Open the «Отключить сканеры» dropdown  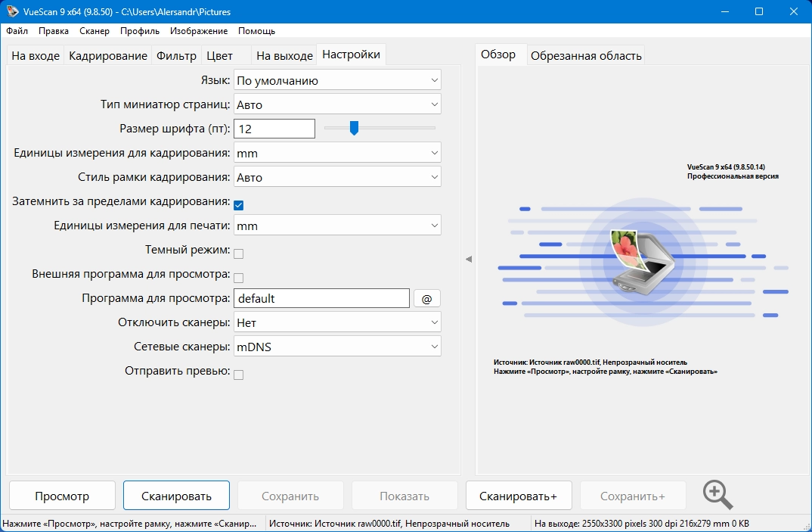click(x=337, y=322)
